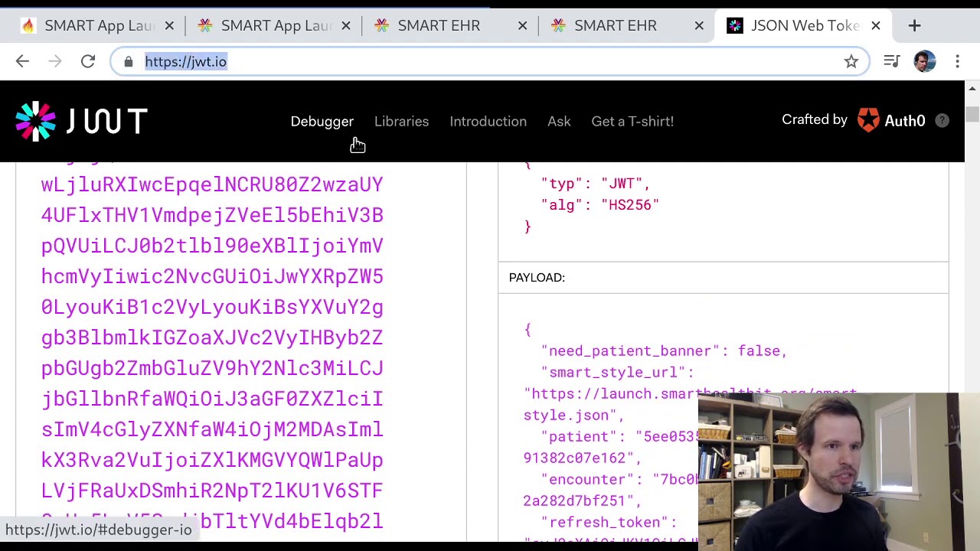Click the encoded line starting jbGllbnRfaWQi
The height and width of the screenshot is (551, 980).
coord(212,399)
